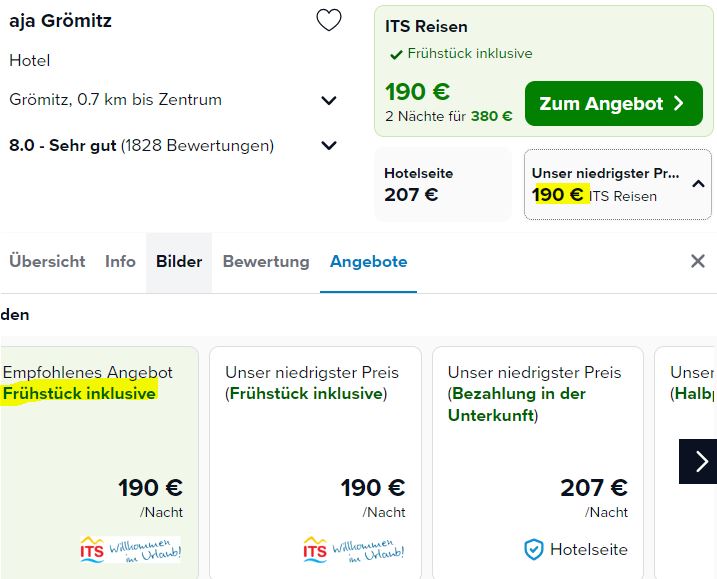Expand the 8.0 Sehr gut rating chevron
The width and height of the screenshot is (717, 579).
(329, 145)
